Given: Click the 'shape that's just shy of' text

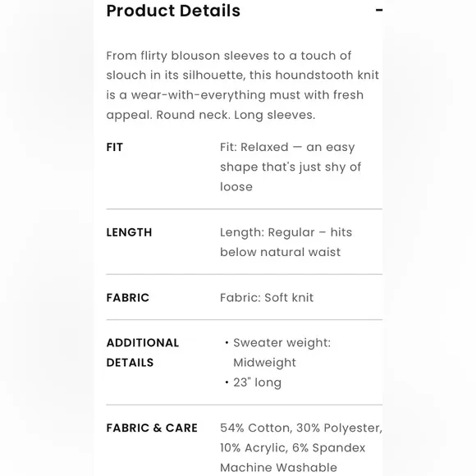Looking at the screenshot, I should (291, 167).
